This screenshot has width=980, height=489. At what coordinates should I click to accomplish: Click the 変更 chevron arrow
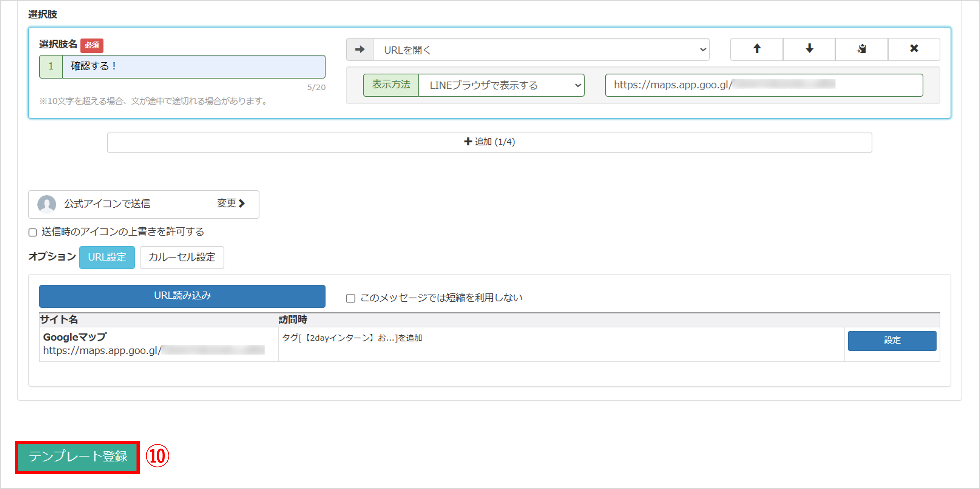click(242, 204)
